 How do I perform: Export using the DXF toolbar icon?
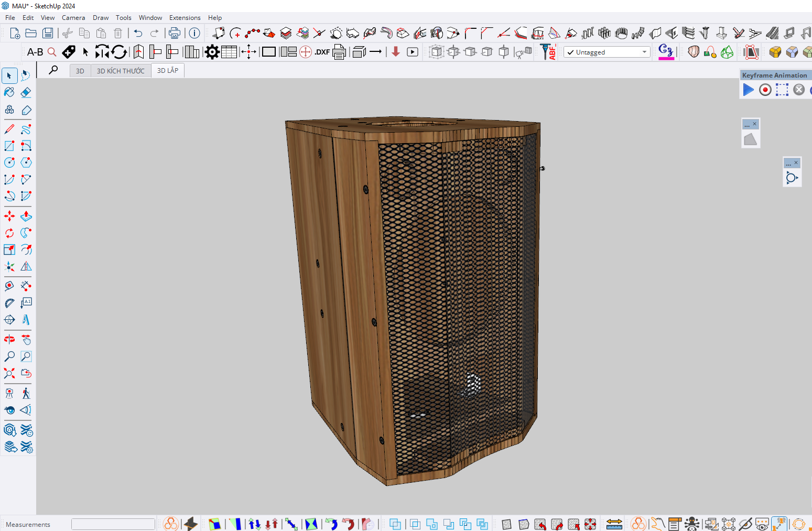[322, 52]
